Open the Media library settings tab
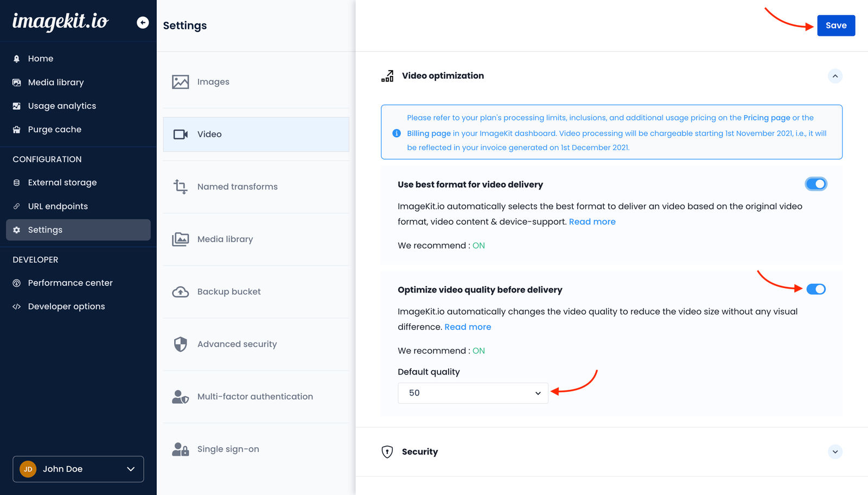Screen dimensions: 868x495 coord(225,239)
